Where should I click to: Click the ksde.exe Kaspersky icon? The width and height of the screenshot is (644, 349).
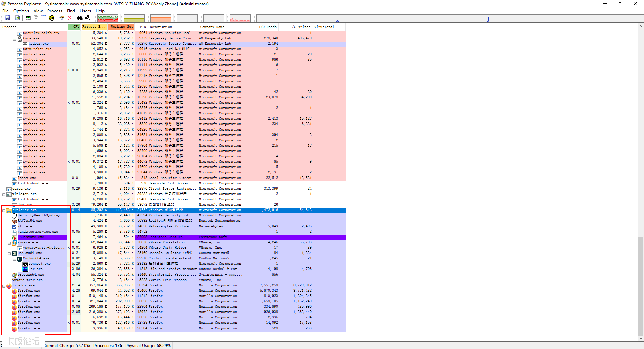(x=20, y=39)
